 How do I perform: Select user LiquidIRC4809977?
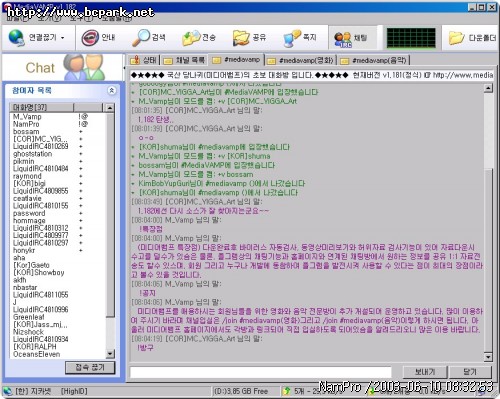(x=40, y=235)
